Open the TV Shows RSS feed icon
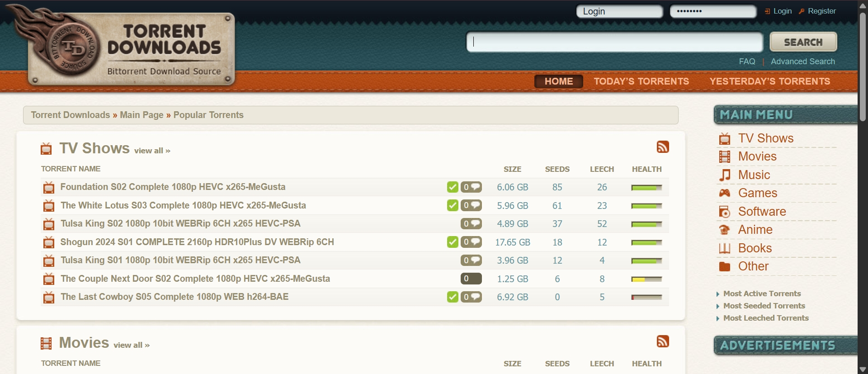Screen dimensions: 868x374 tap(663, 147)
